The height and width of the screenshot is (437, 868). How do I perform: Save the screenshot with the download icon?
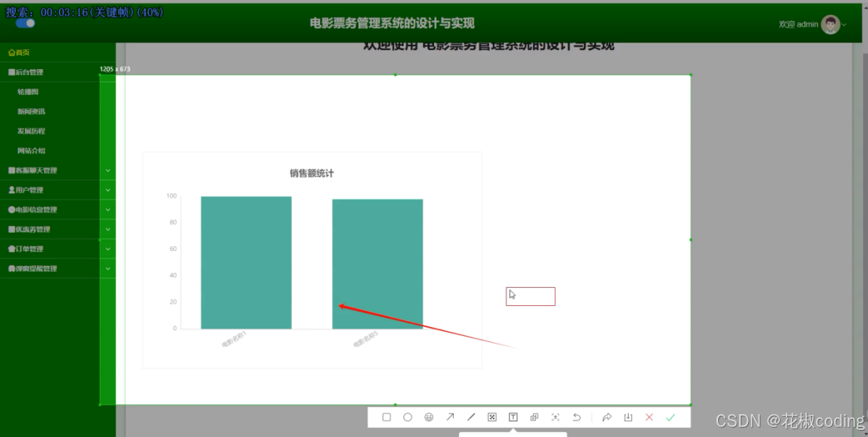point(628,417)
